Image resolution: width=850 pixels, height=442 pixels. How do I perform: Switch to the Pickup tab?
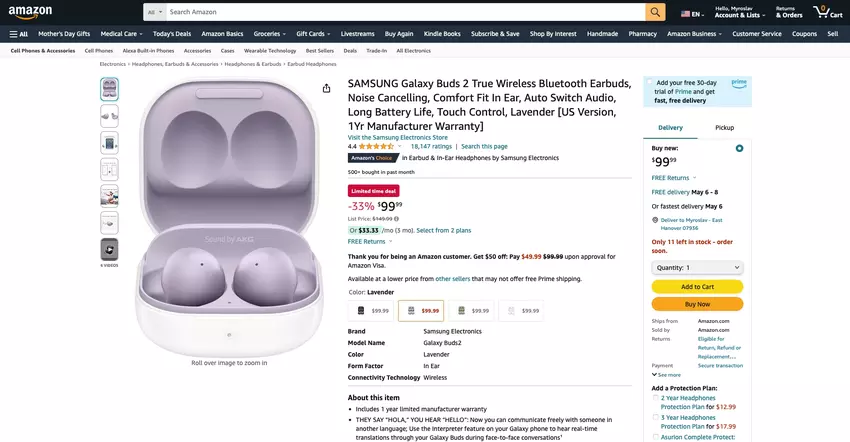pos(724,128)
